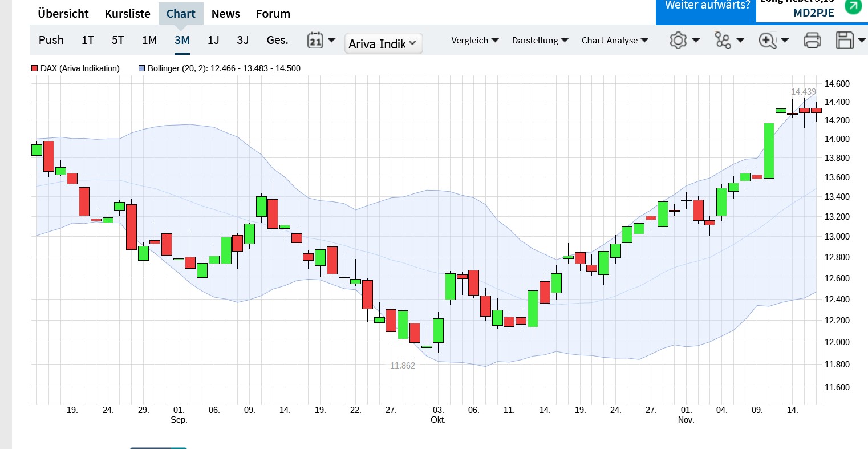Click the green share arrow icon top right
The image size is (868, 449).
[853, 8]
